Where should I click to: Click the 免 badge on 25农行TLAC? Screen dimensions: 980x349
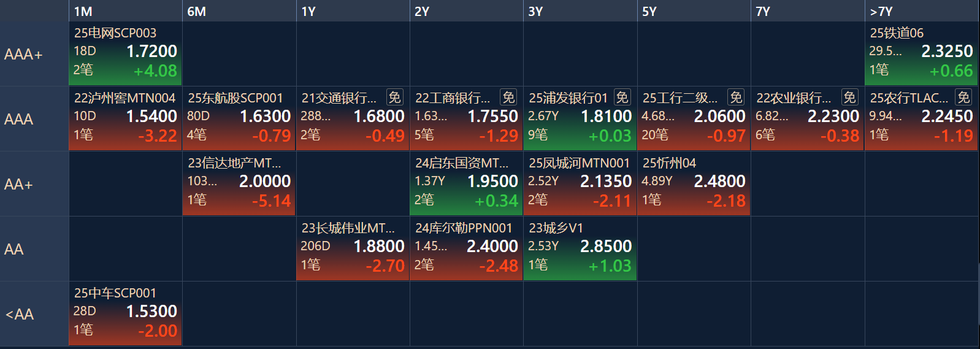963,97
